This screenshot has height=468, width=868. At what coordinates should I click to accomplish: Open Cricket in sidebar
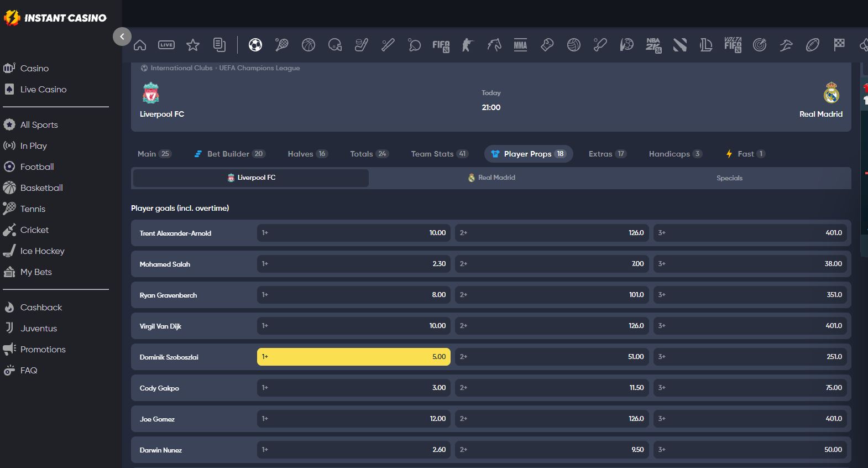(x=34, y=230)
